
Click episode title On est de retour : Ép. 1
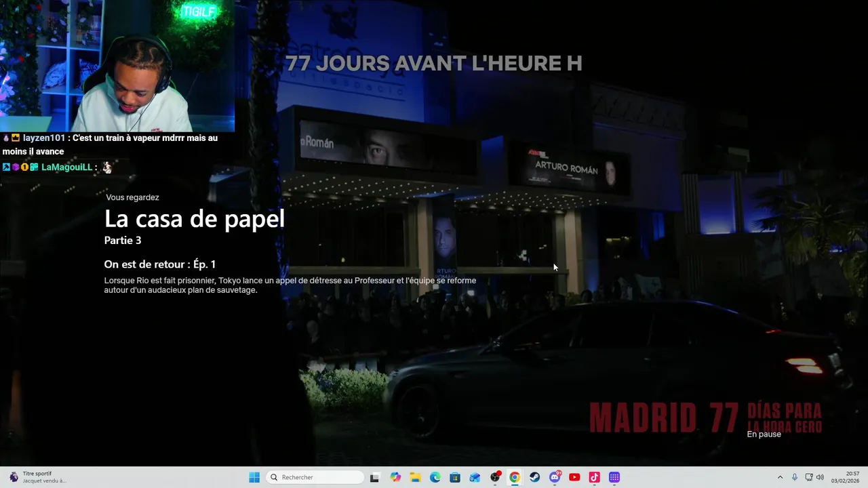pos(160,264)
